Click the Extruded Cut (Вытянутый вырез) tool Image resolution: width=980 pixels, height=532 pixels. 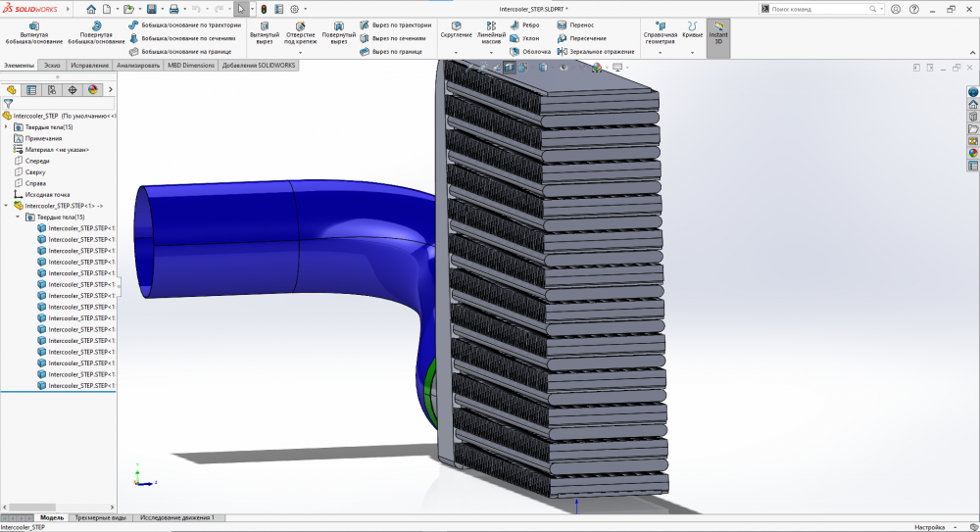pyautogui.click(x=264, y=32)
